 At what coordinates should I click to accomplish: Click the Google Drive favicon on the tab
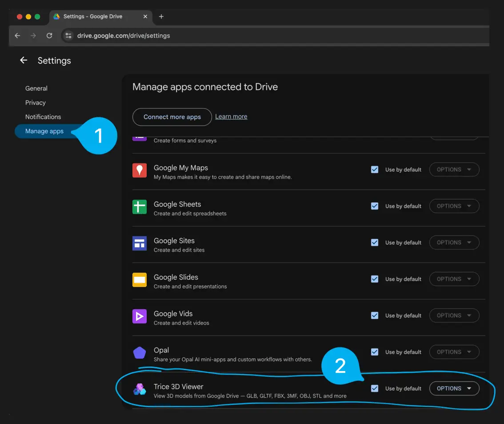coord(56,16)
